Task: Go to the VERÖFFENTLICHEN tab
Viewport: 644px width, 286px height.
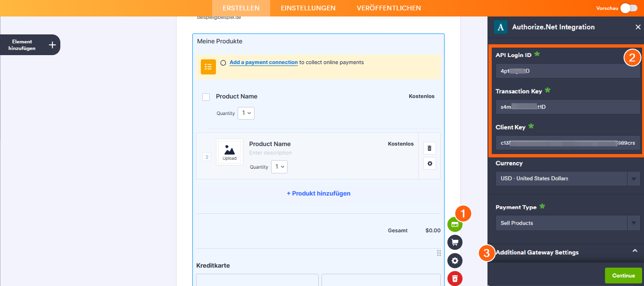Action: [x=389, y=8]
